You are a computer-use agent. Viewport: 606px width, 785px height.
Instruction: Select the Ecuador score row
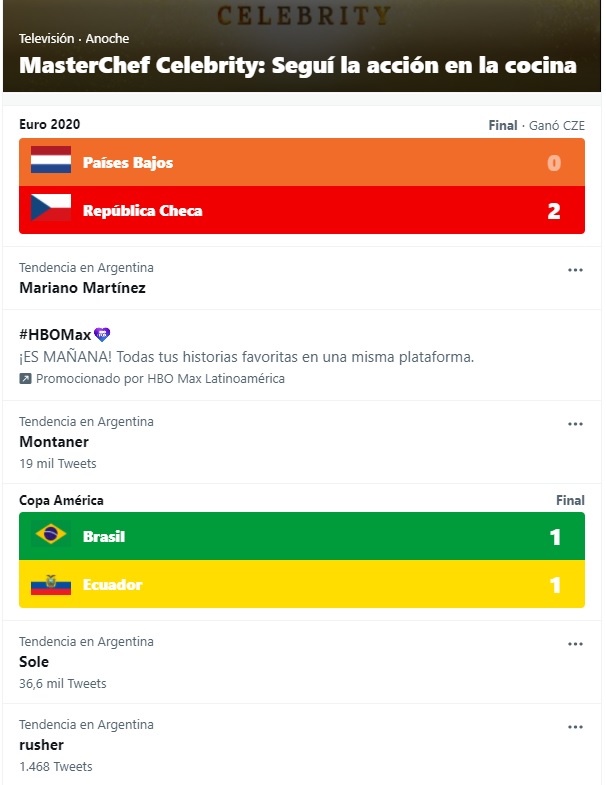pyautogui.click(x=302, y=584)
